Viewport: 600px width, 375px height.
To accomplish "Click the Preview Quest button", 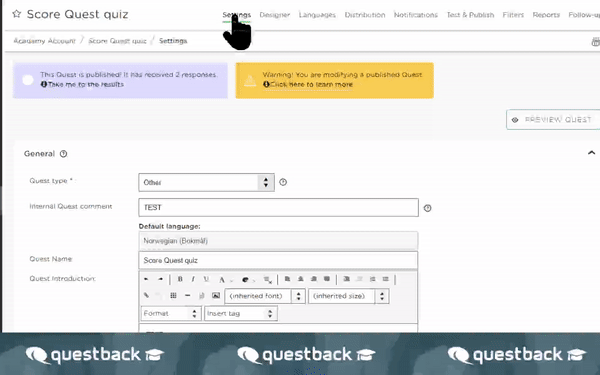I will pos(553,119).
